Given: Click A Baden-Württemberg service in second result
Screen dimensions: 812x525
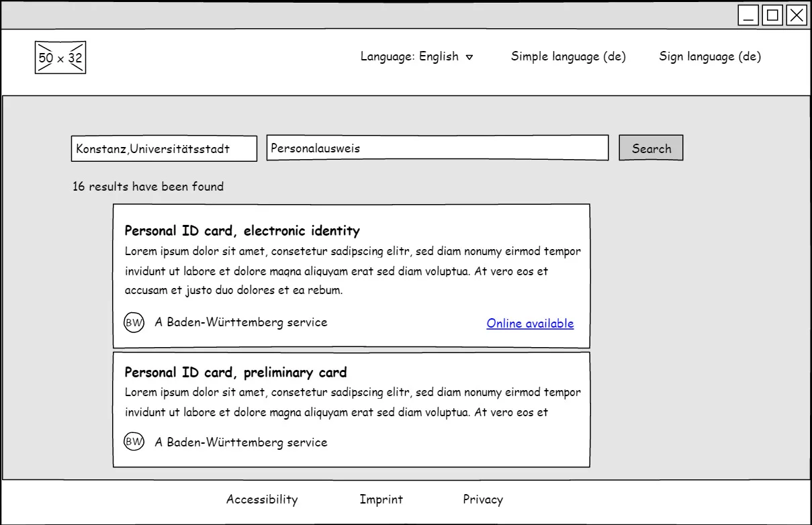Looking at the screenshot, I should point(241,442).
